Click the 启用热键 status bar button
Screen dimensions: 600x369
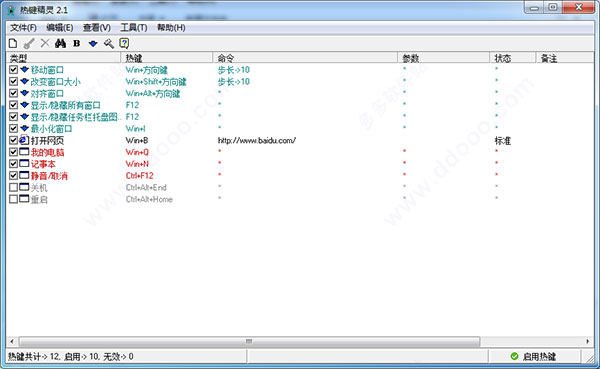click(x=534, y=356)
